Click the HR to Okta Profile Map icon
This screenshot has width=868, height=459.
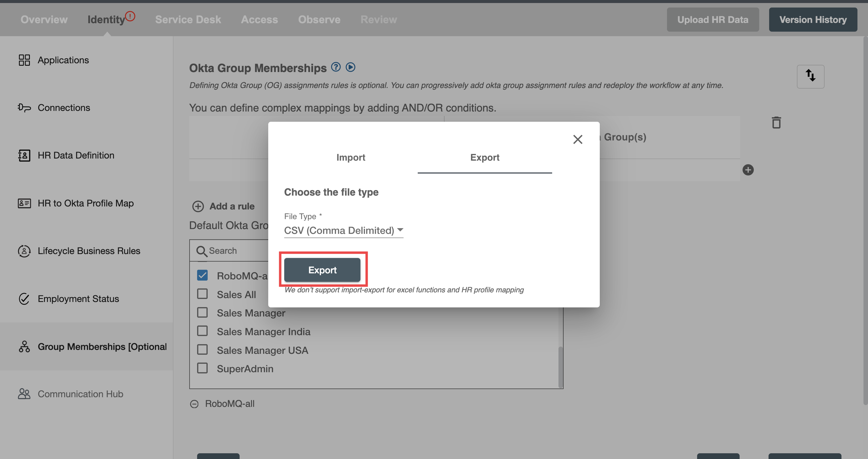coord(24,203)
